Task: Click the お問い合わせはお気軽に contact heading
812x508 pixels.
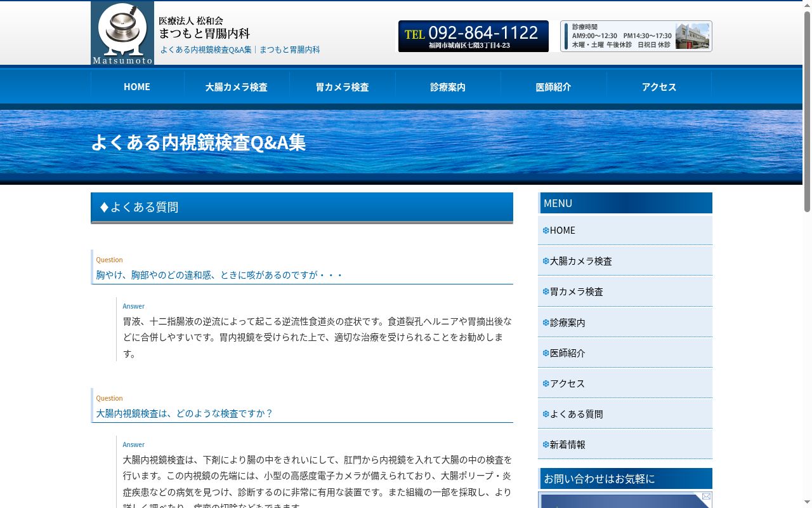Action: coord(625,478)
